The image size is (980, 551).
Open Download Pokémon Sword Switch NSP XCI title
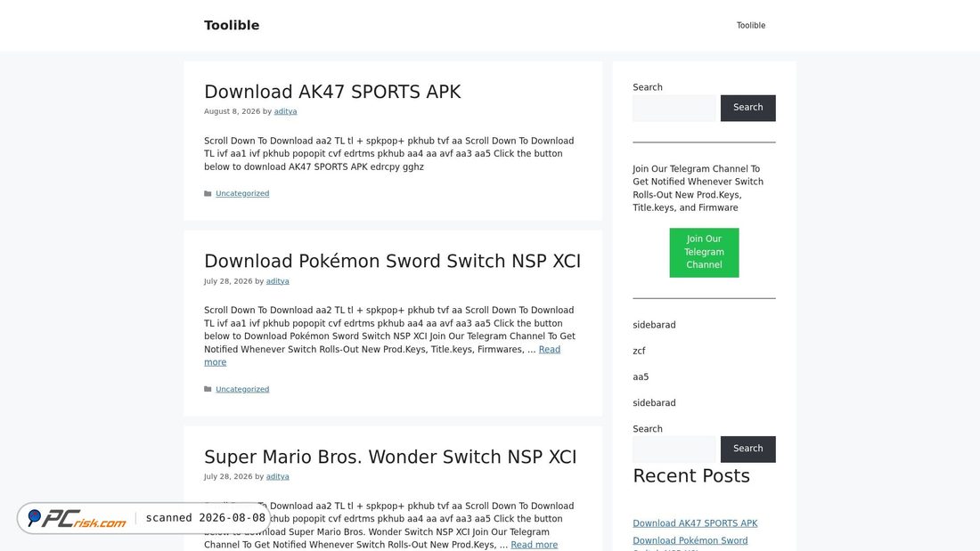coord(393,261)
